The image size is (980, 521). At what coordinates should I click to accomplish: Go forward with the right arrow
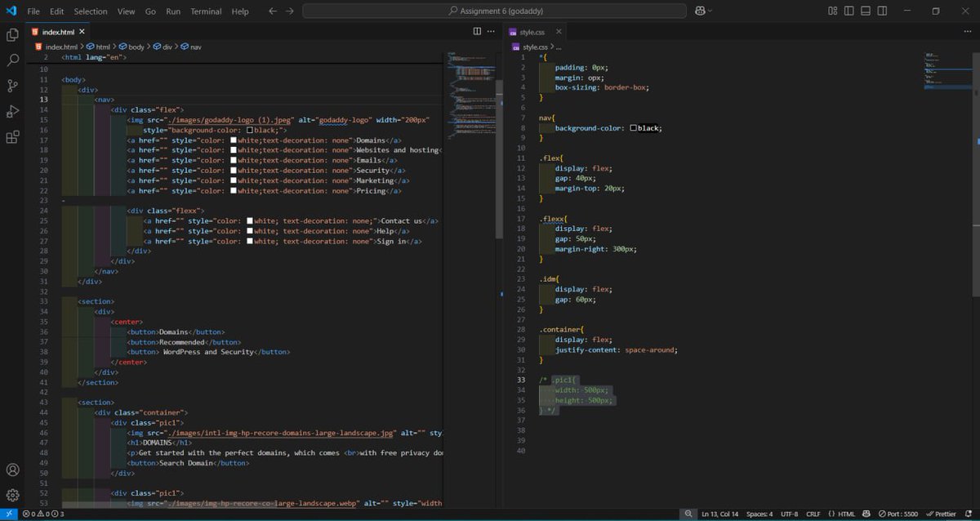(x=289, y=11)
